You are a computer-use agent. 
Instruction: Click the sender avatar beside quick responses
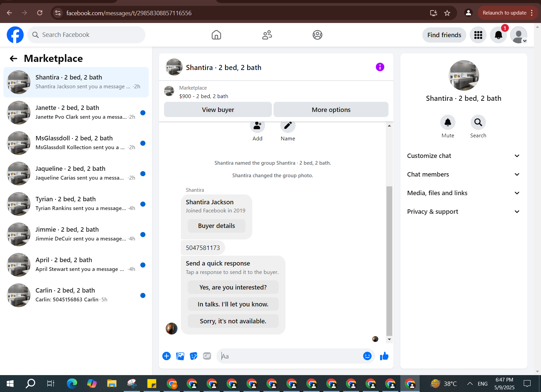(x=171, y=328)
